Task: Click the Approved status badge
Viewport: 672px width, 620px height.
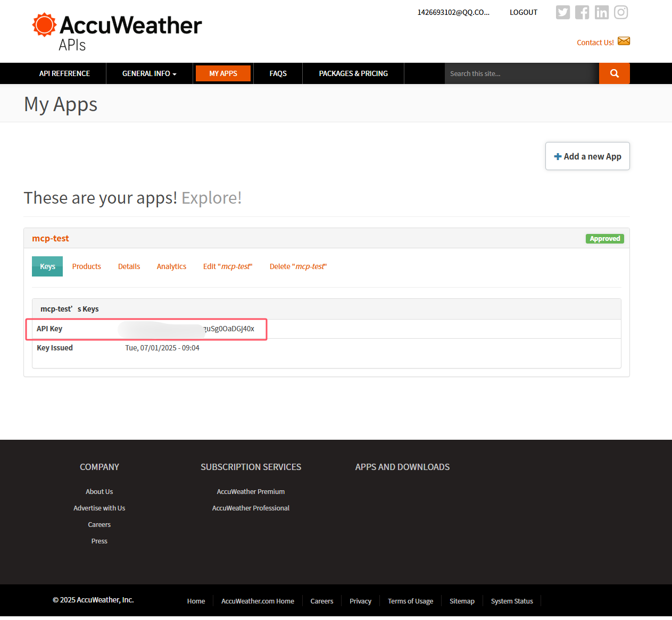Action: [605, 239]
